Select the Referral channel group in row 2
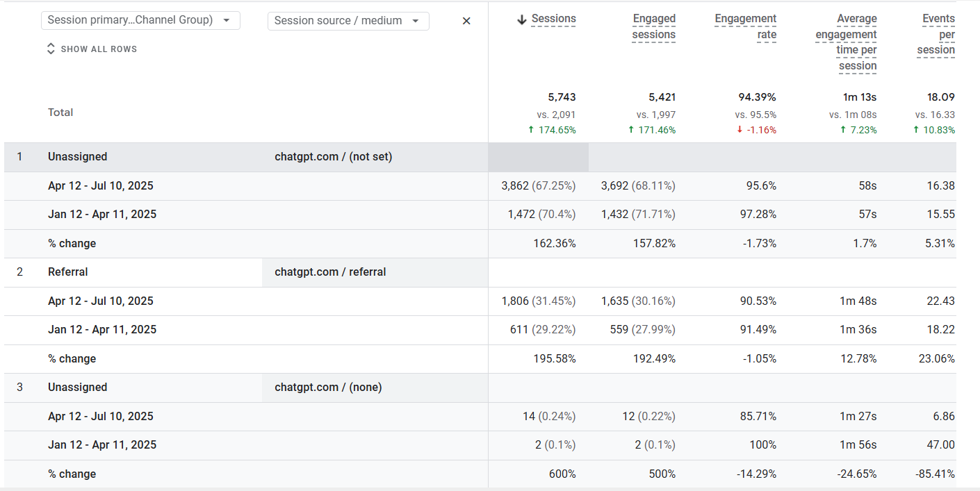This screenshot has height=491, width=980. tap(67, 272)
